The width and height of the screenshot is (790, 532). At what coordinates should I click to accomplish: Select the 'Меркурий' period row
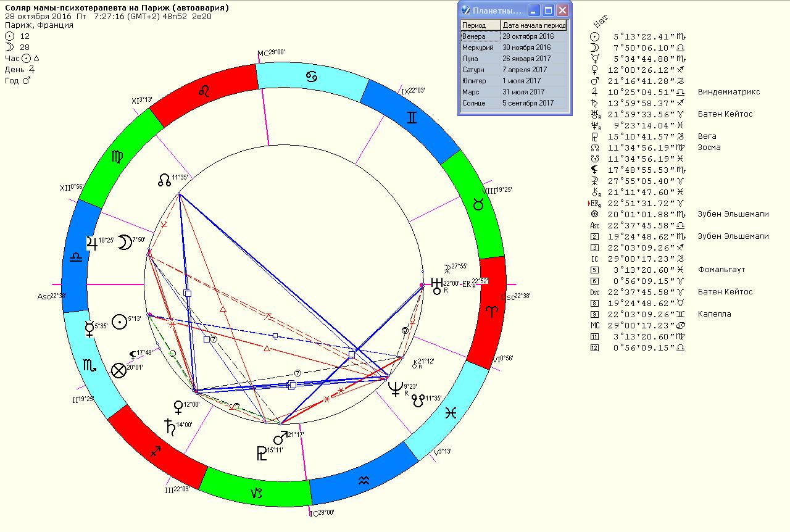tap(513, 48)
